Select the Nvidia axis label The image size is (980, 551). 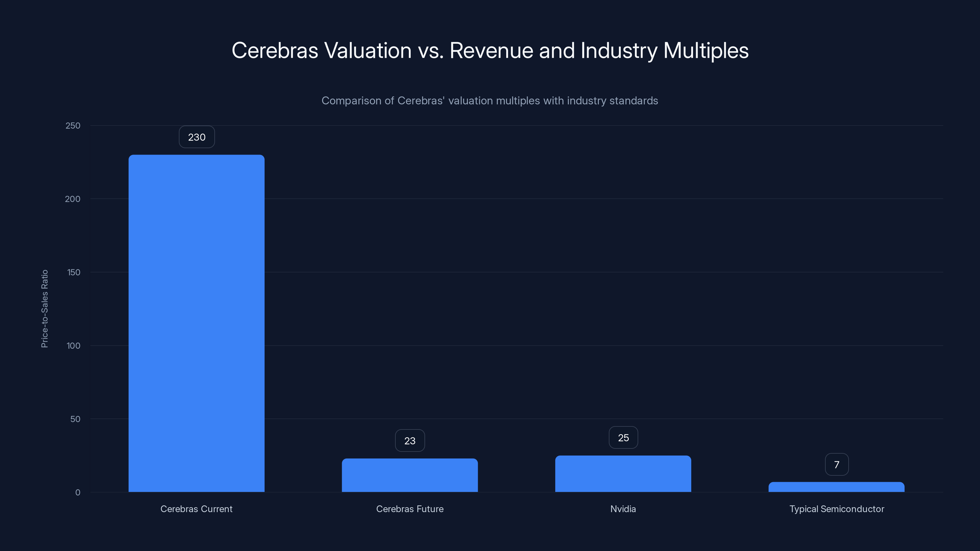click(623, 509)
